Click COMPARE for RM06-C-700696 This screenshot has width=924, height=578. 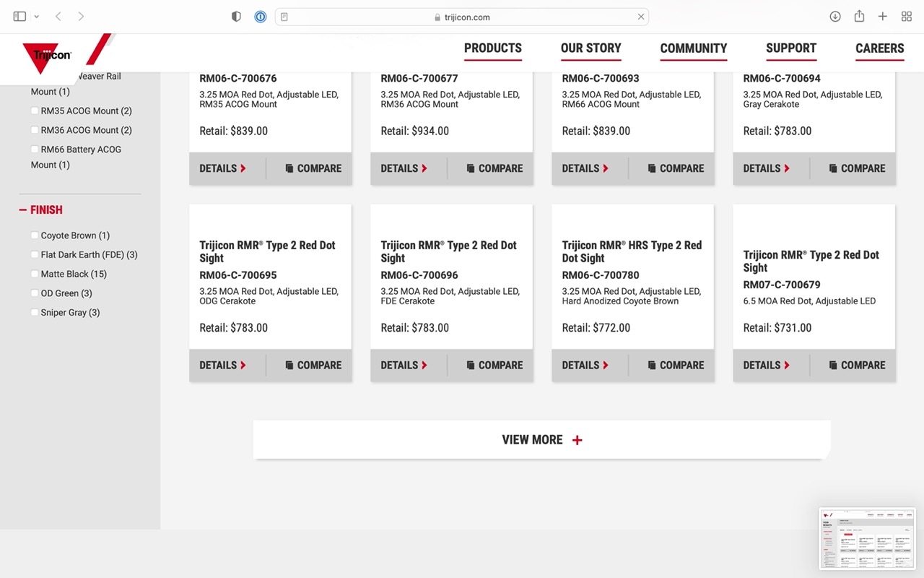pyautogui.click(x=494, y=365)
